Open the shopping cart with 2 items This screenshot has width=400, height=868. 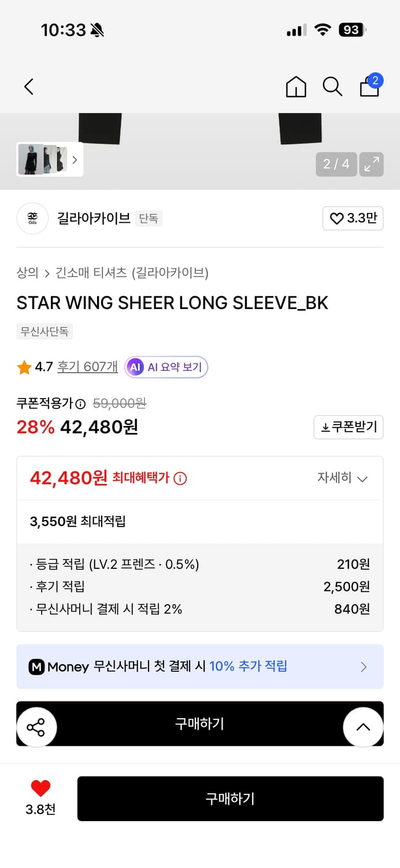(369, 86)
